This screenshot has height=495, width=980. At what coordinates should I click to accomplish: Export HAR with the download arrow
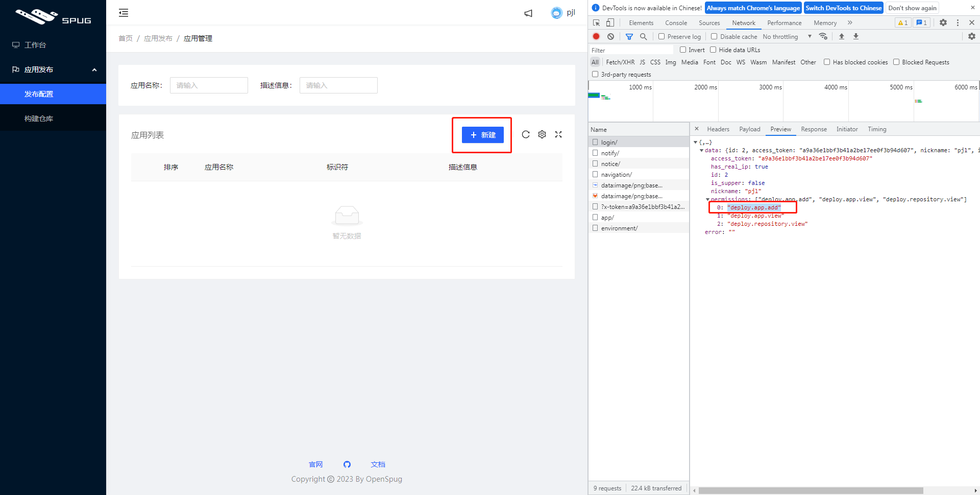point(856,36)
